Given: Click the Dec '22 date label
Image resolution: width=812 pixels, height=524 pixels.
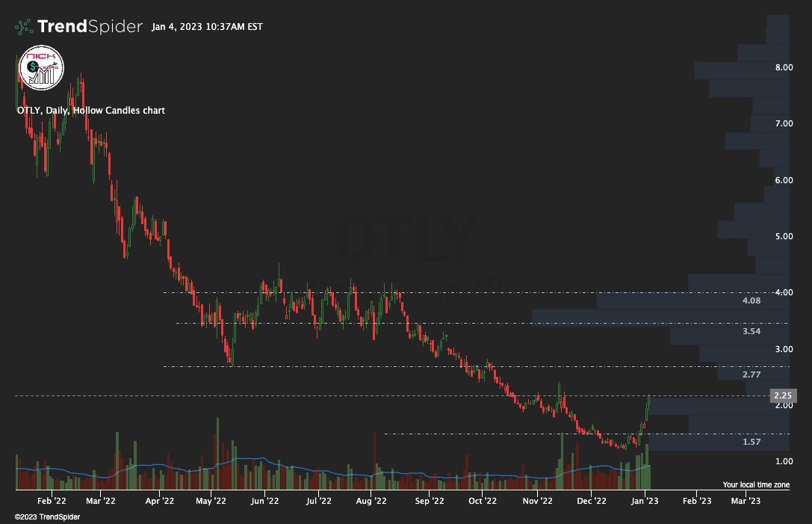Looking at the screenshot, I should coord(592,501).
